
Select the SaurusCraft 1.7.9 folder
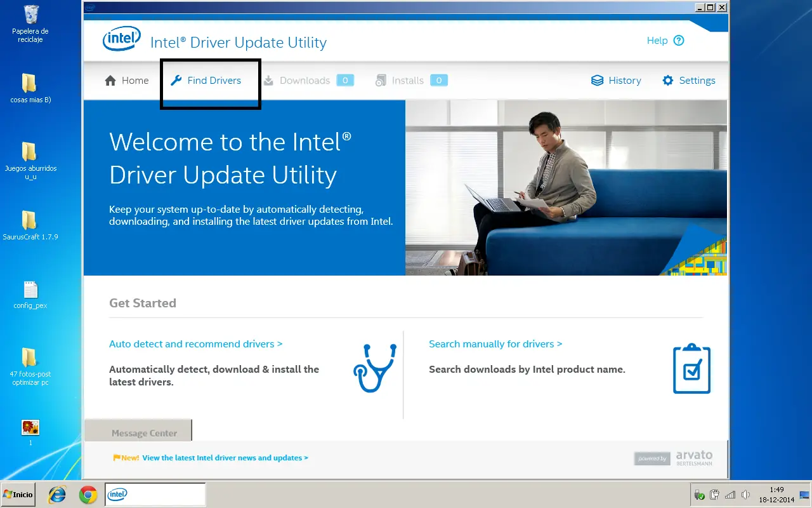click(x=30, y=225)
